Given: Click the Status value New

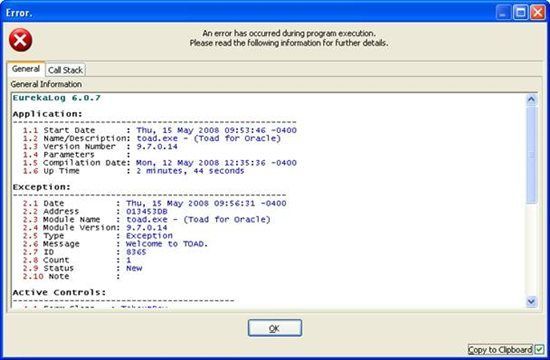Looking at the screenshot, I should tap(134, 268).
